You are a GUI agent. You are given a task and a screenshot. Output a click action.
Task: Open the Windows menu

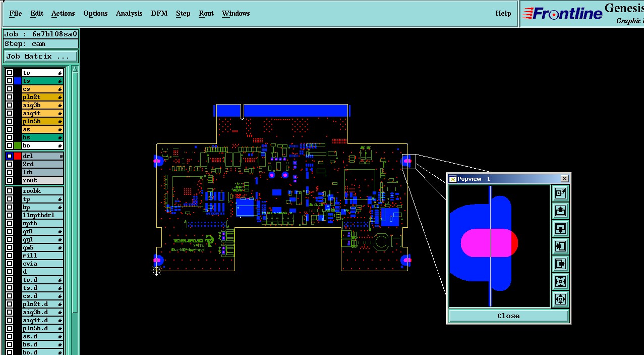click(x=236, y=14)
